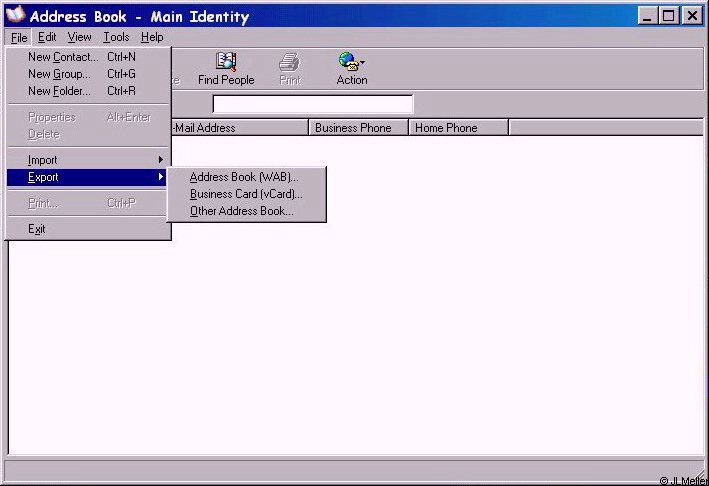
Task: Open the Tools menu
Action: [116, 37]
